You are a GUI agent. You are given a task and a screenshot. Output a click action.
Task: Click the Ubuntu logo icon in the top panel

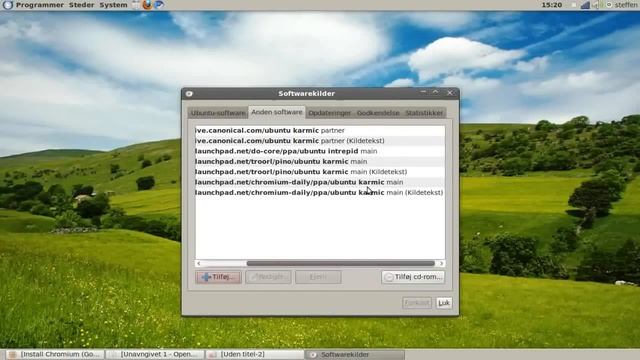[x=7, y=5]
